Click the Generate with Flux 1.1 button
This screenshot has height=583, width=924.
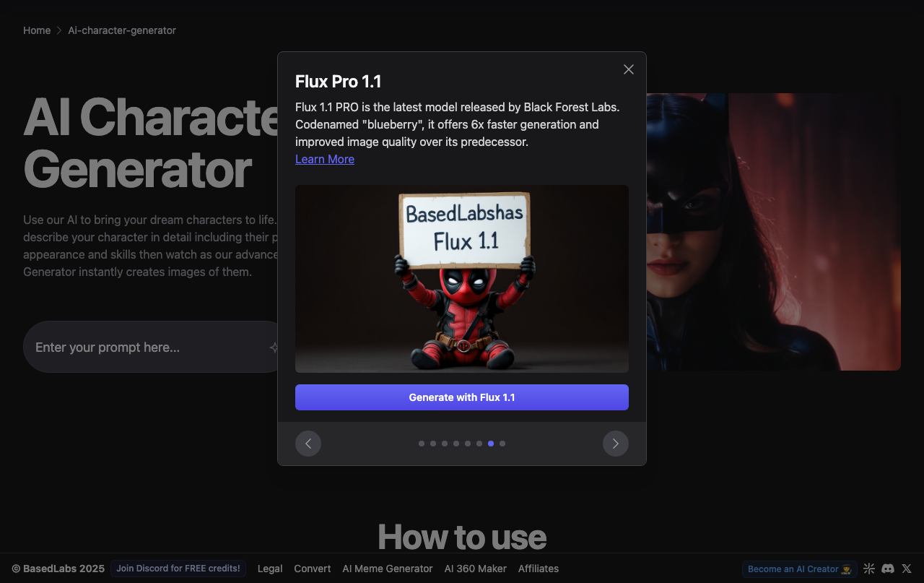point(462,397)
